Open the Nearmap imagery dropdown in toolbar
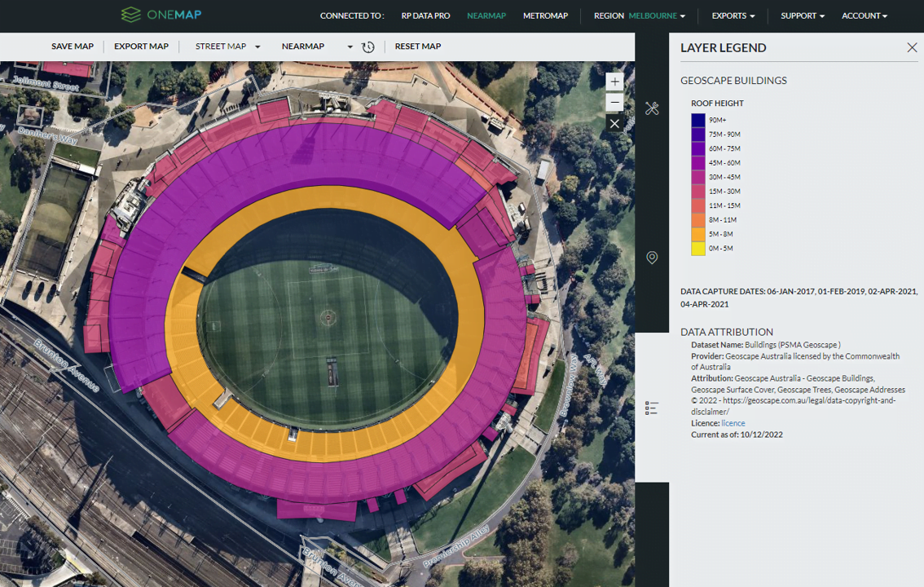 click(x=316, y=46)
